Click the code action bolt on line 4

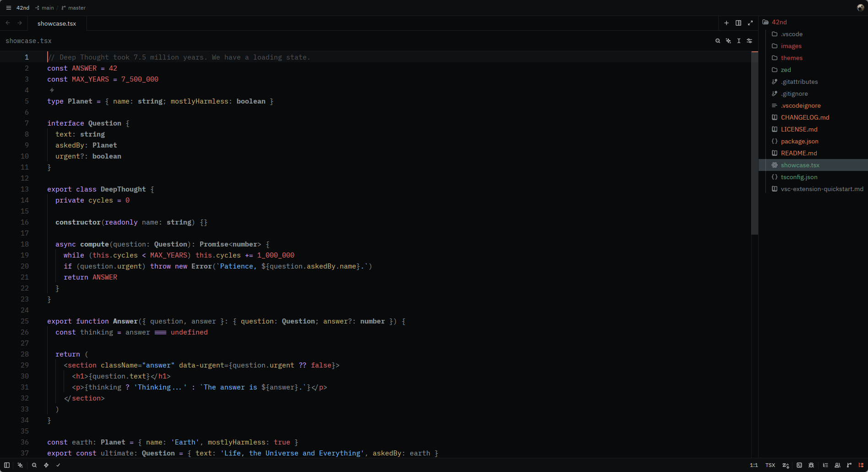[52, 90]
